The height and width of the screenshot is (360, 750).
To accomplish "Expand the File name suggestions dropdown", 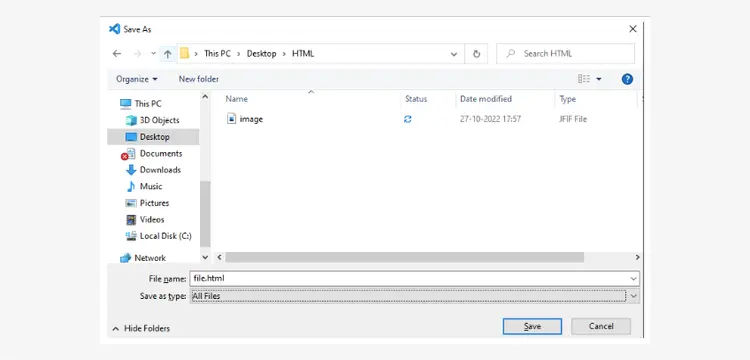I will (633, 278).
